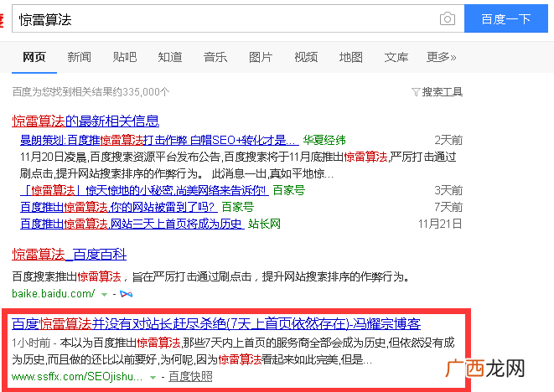This screenshot has width=554, height=392.
Task: Click the 1小时前 snippet of 冯耀宗博客 result
Action: coord(233,352)
